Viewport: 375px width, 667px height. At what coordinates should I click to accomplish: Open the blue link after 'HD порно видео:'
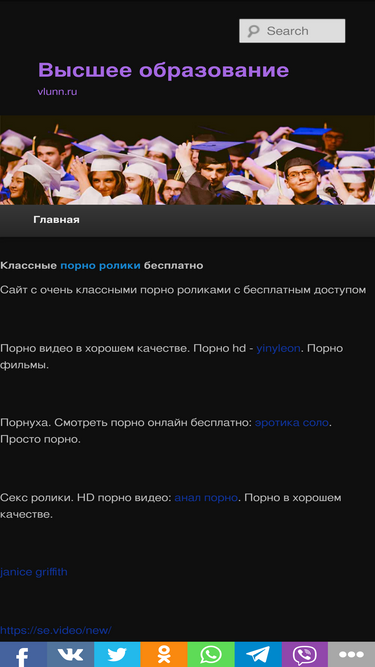point(206,497)
